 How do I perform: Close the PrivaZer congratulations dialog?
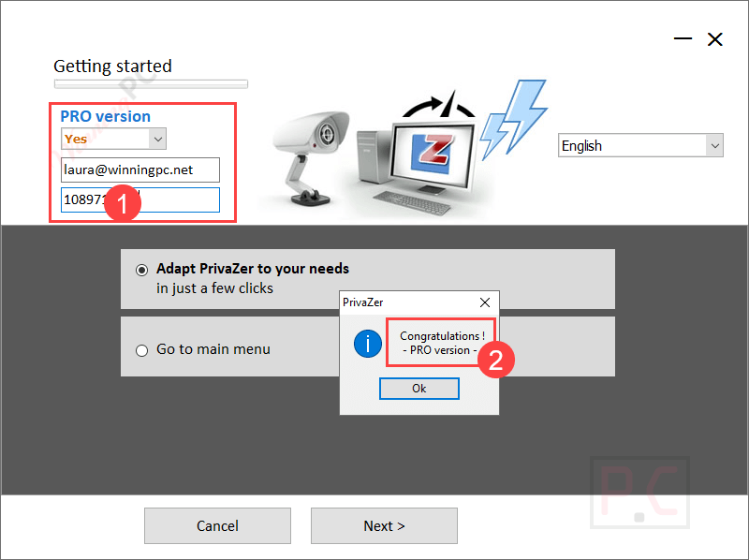485,302
